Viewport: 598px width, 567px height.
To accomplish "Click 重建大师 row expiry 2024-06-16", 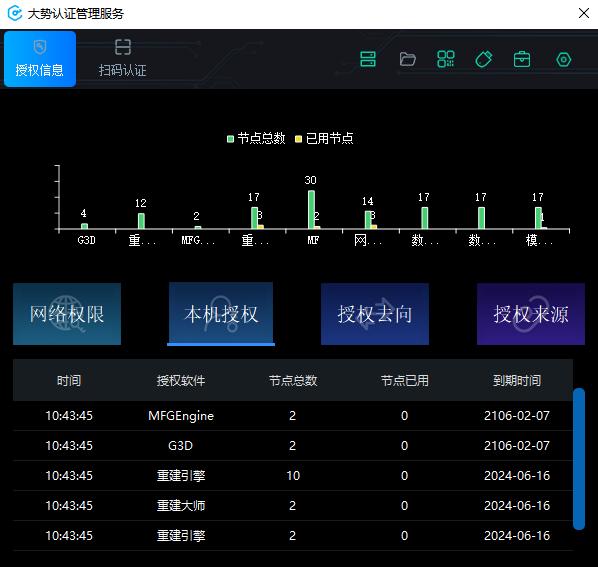I will [517, 506].
